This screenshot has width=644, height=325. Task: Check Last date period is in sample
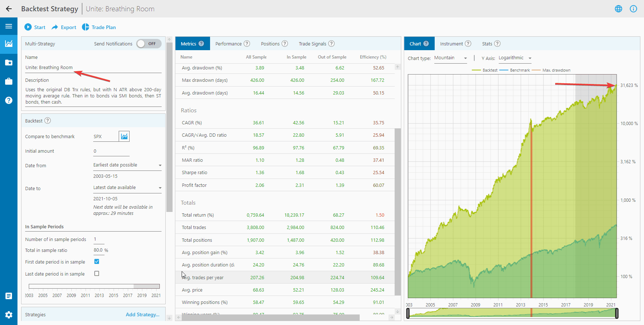coord(97,273)
